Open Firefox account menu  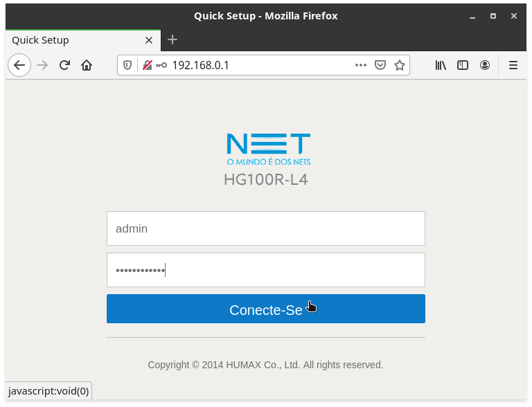point(485,65)
